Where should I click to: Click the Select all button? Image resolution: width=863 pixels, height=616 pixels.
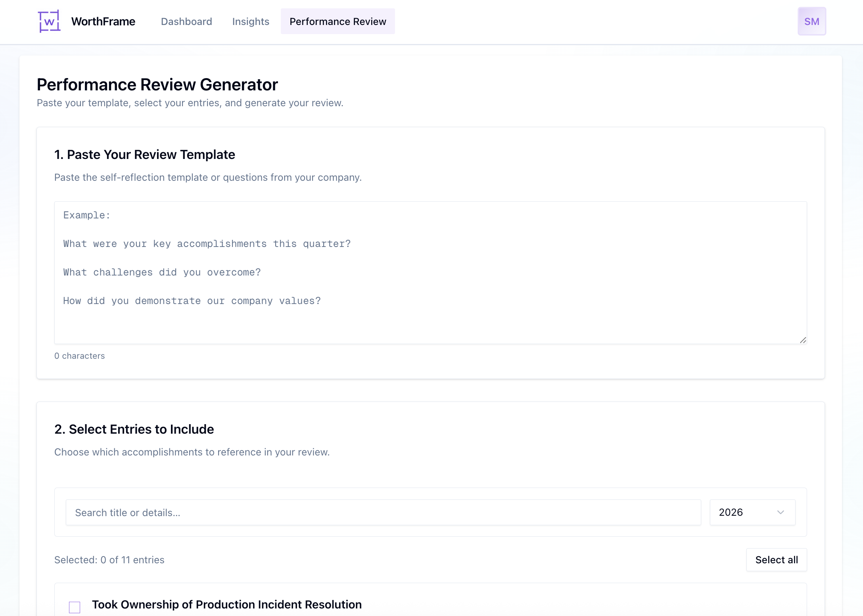pyautogui.click(x=776, y=560)
